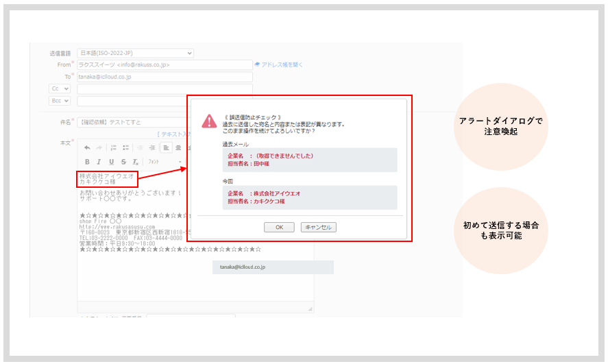Align text to the left
The height and width of the screenshot is (364, 608).
pos(166,147)
